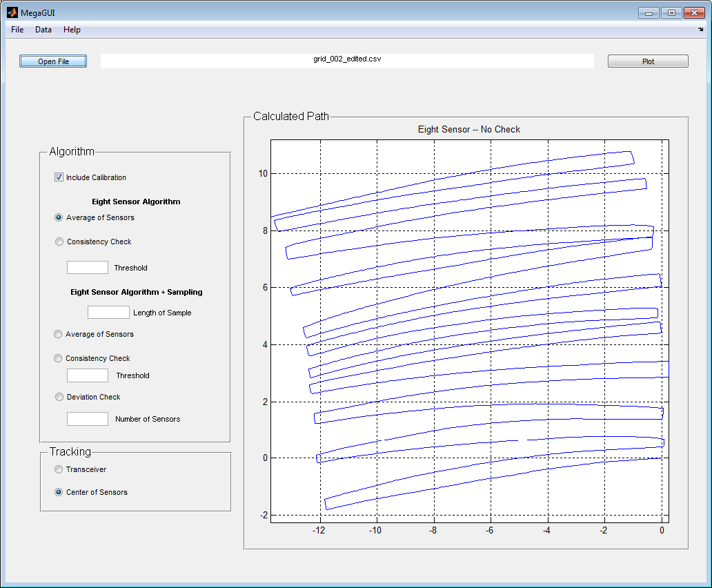Enable the Include Calibration checkbox
The height and width of the screenshot is (588, 712).
coord(59,177)
